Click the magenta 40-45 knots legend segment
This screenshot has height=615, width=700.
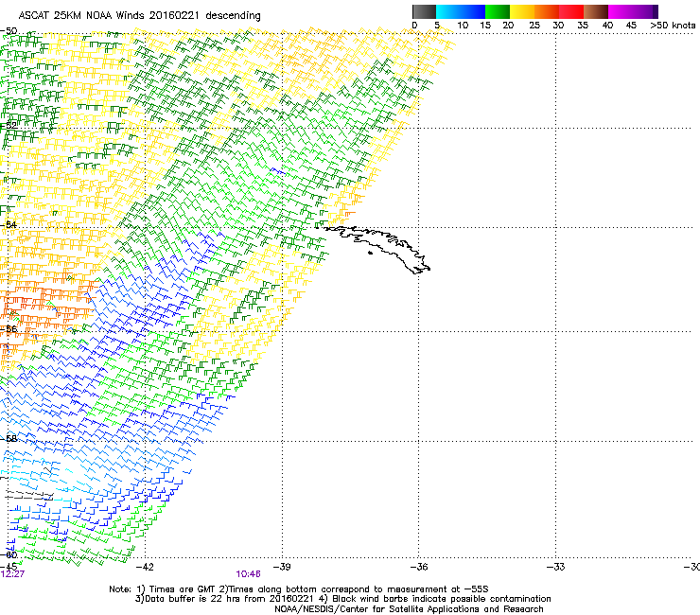pyautogui.click(x=621, y=11)
